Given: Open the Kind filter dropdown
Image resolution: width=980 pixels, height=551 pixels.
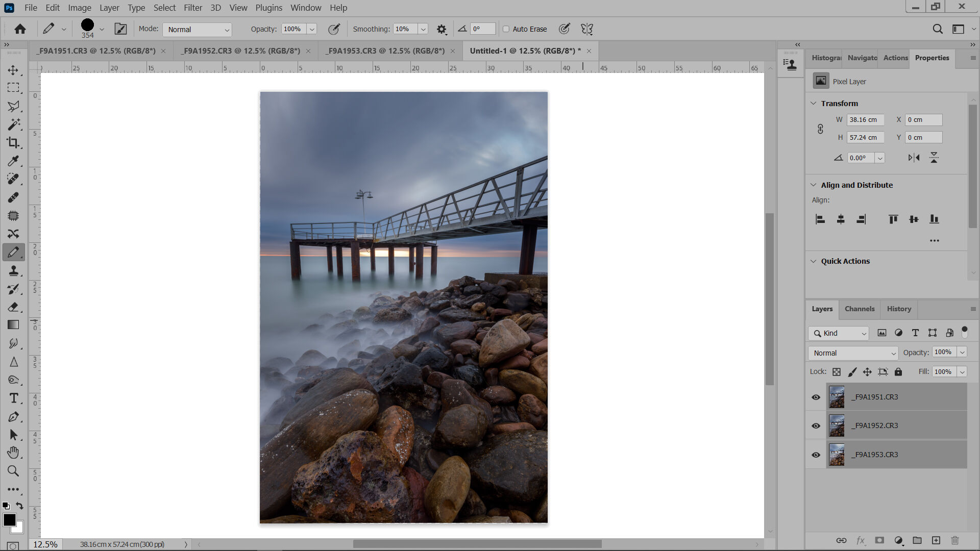Looking at the screenshot, I should tap(838, 333).
